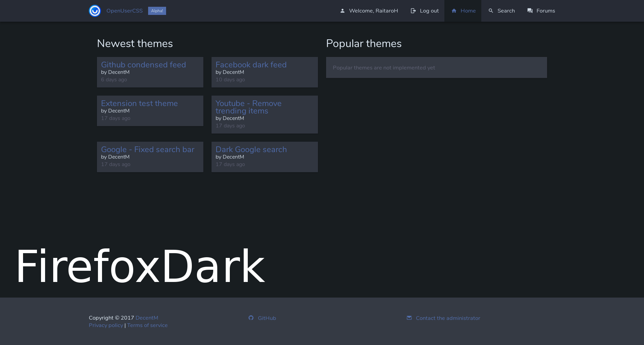Viewport: 644px width, 345px height.
Task: Click the Popular themes heading
Action: point(364,43)
